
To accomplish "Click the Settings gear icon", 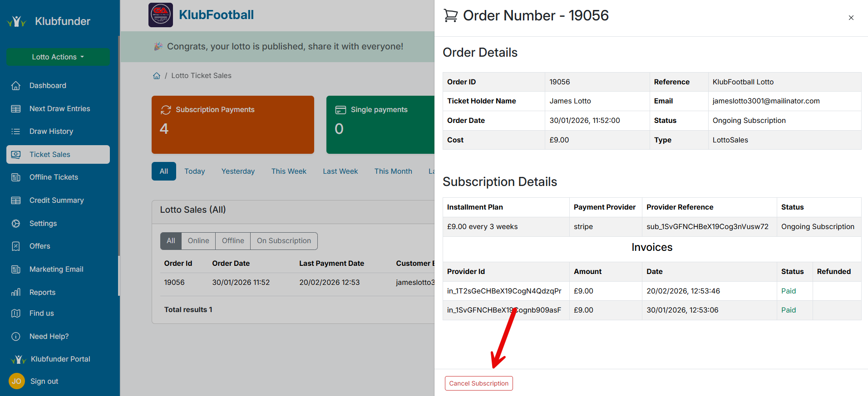I will [16, 224].
